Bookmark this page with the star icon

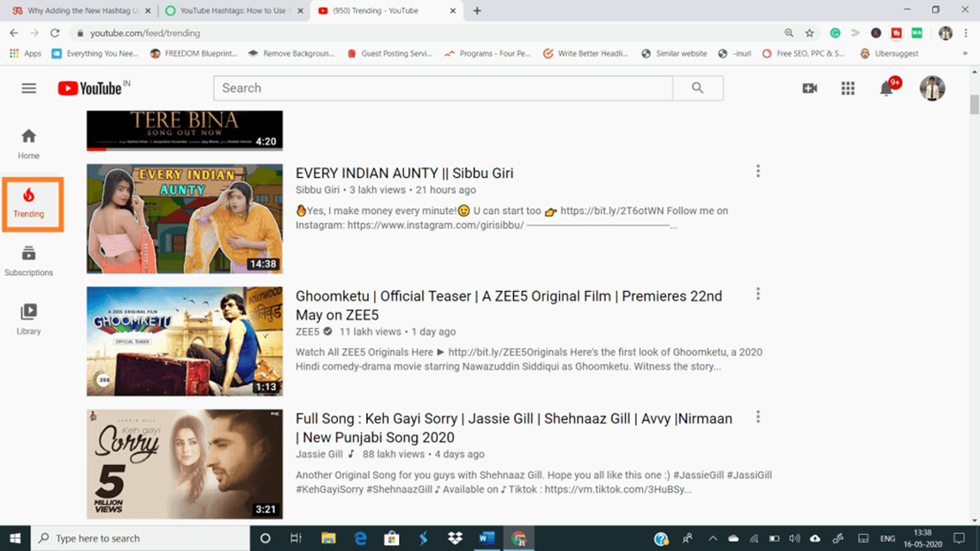tap(810, 34)
